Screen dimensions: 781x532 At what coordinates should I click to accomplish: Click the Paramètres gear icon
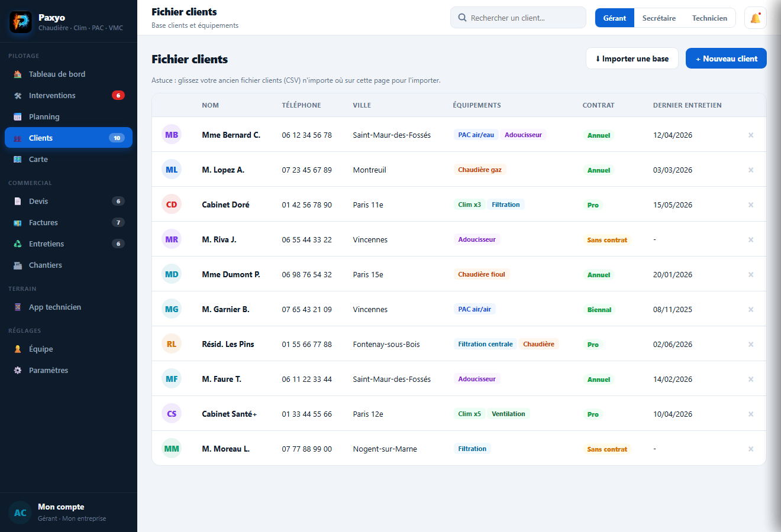[x=18, y=370]
